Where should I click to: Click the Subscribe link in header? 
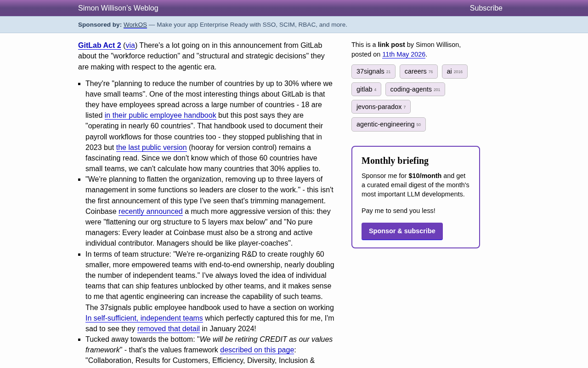tap(486, 8)
